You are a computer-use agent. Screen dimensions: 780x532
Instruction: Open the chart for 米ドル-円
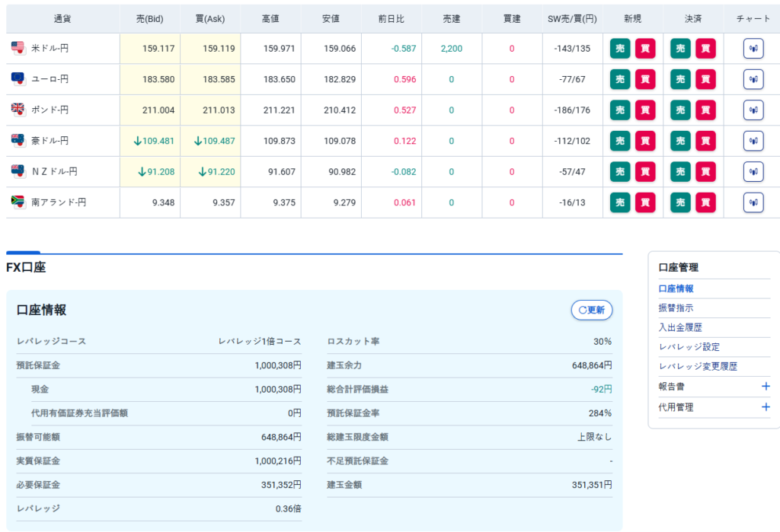753,48
